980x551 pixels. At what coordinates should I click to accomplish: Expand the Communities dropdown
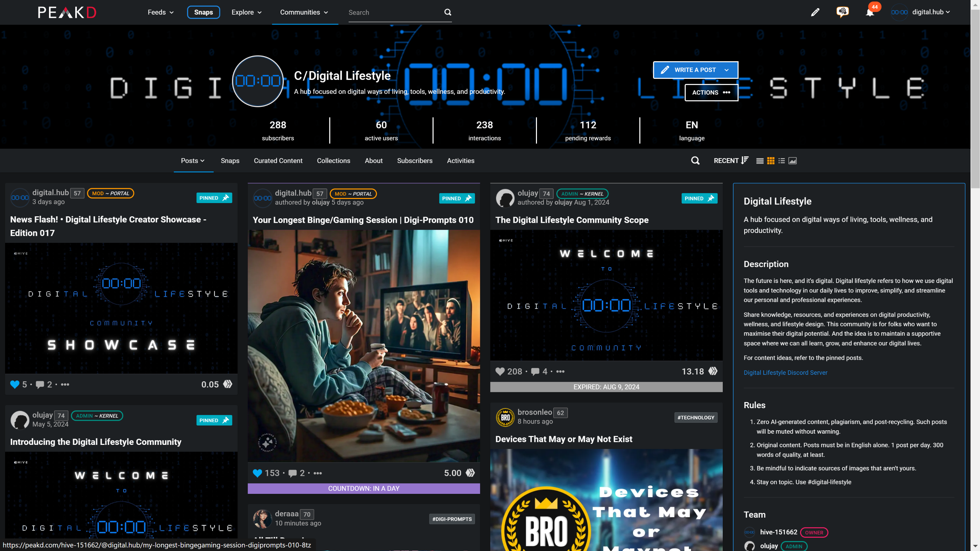[x=304, y=12]
